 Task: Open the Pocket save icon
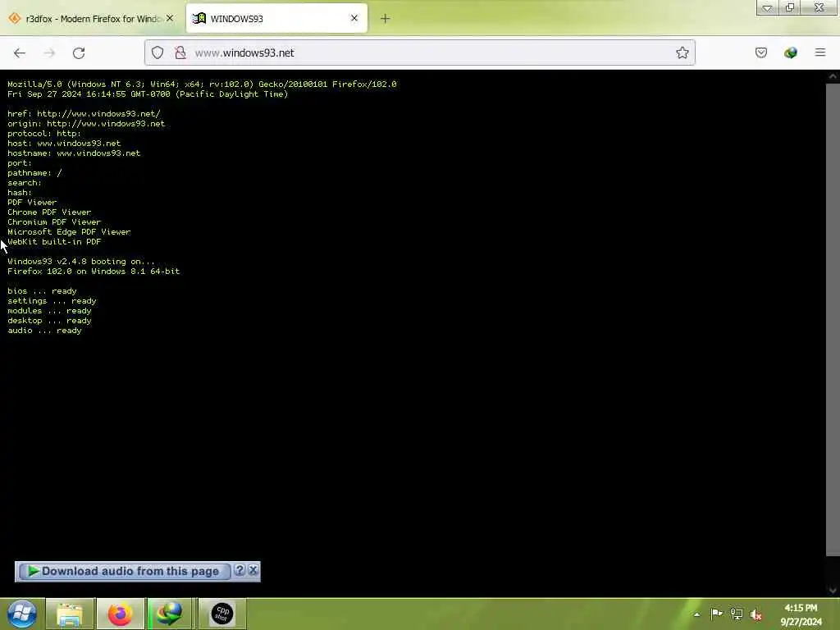760,52
